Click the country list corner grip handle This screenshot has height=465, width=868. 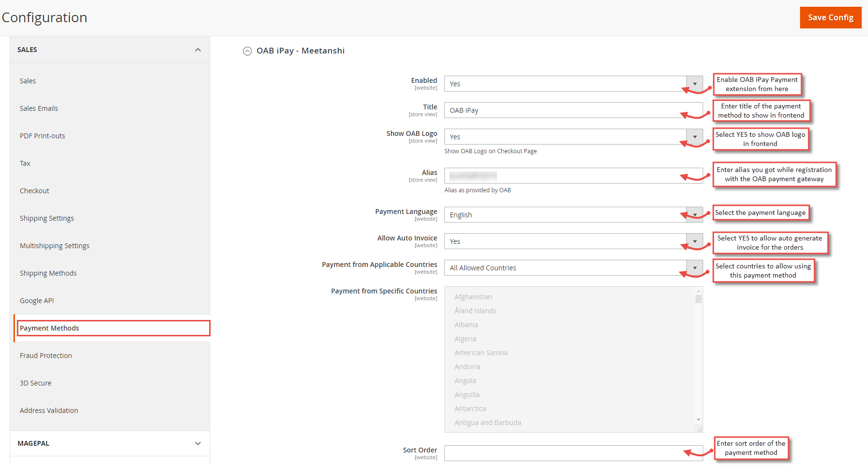point(700,429)
